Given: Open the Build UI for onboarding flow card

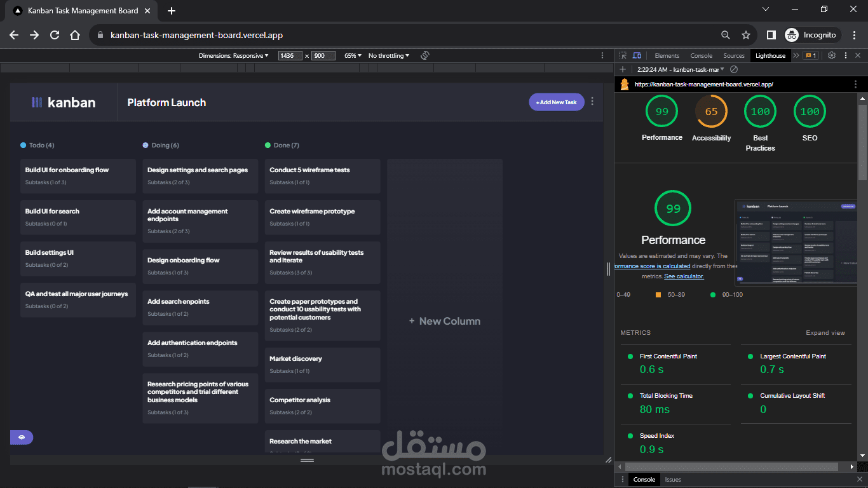Looking at the screenshot, I should tap(78, 176).
